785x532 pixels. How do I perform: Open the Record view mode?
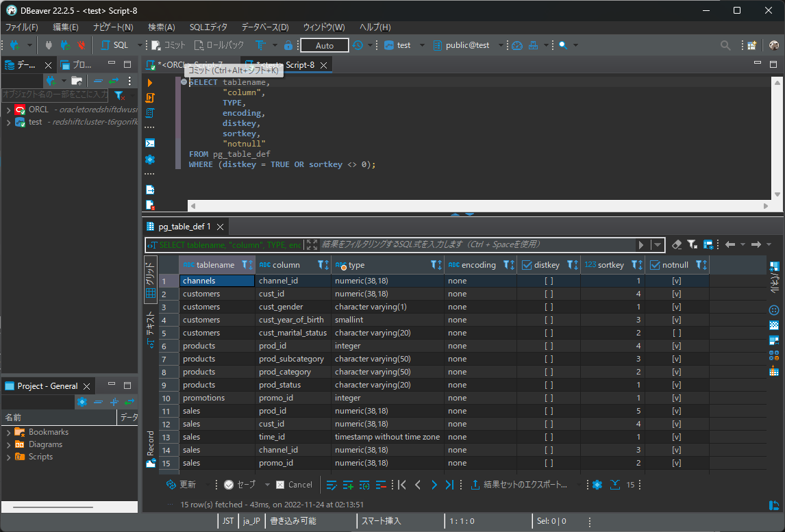[151, 448]
